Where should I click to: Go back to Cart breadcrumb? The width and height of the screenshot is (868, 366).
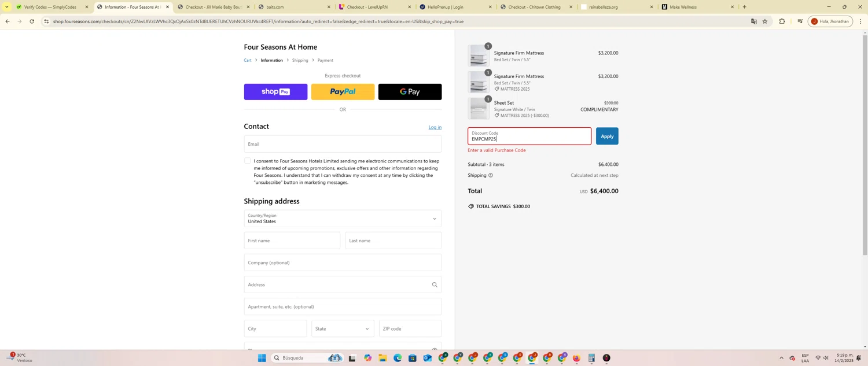coord(248,60)
